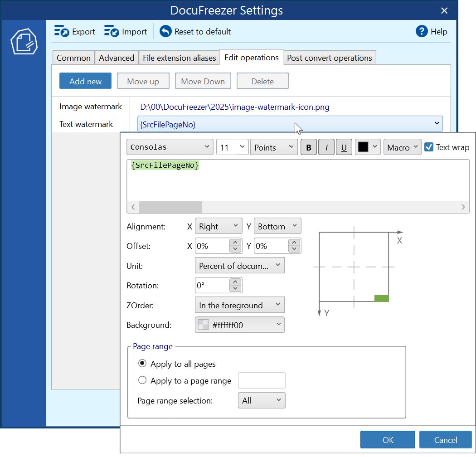Image resolution: width=476 pixels, height=457 pixels.
Task: Expand the Macro dropdown
Action: [x=403, y=147]
